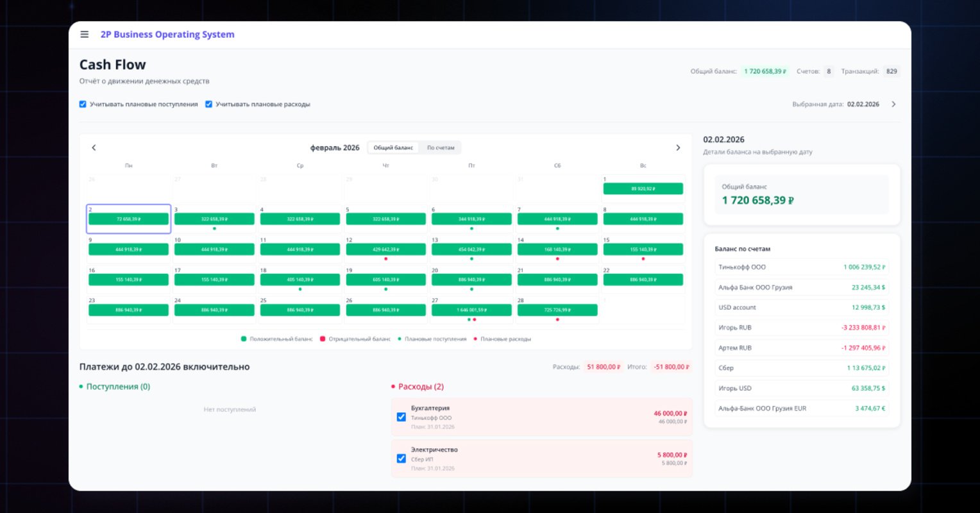Image resolution: width=980 pixels, height=513 pixels.
Task: Advance selected date 02.02.2026 with chevron
Action: (x=893, y=104)
